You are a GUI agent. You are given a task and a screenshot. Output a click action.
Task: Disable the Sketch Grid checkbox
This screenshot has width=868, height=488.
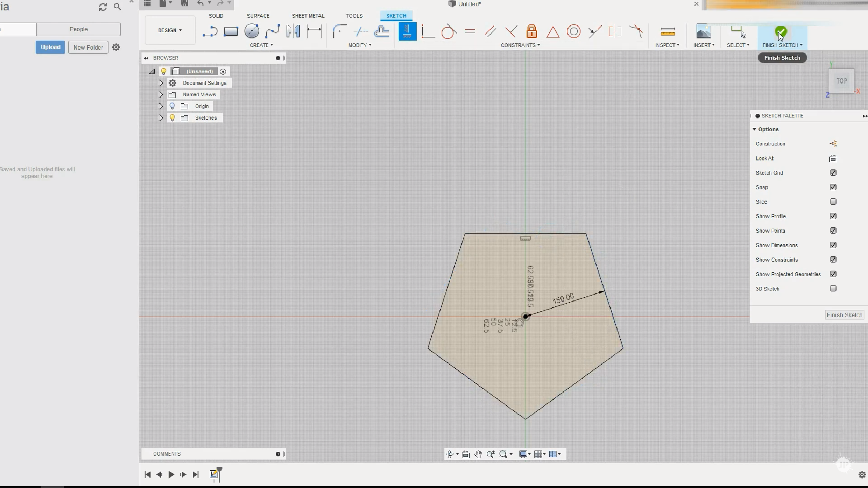pyautogui.click(x=833, y=173)
